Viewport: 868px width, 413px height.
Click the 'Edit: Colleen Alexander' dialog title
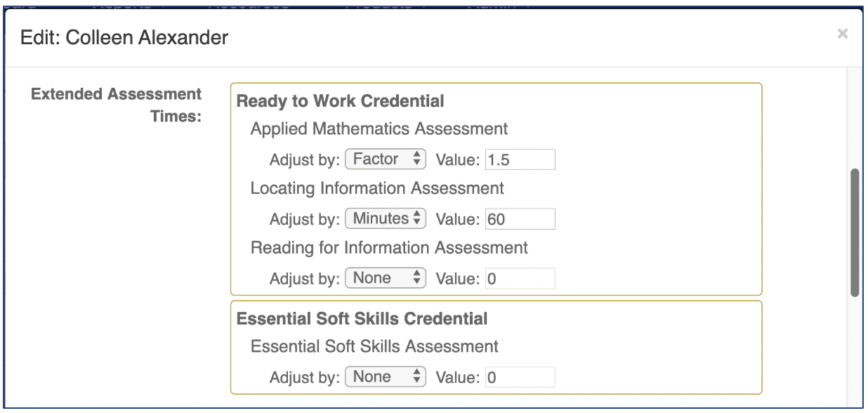coord(124,37)
